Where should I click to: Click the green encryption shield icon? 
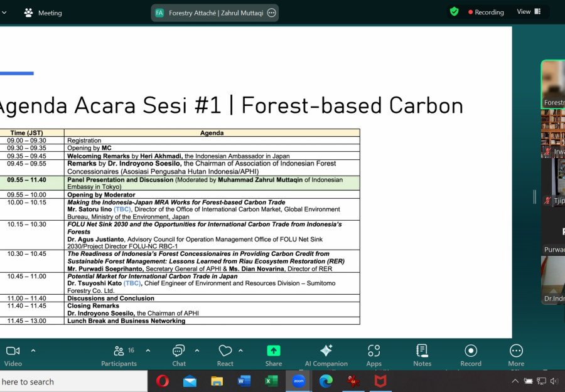tap(454, 12)
